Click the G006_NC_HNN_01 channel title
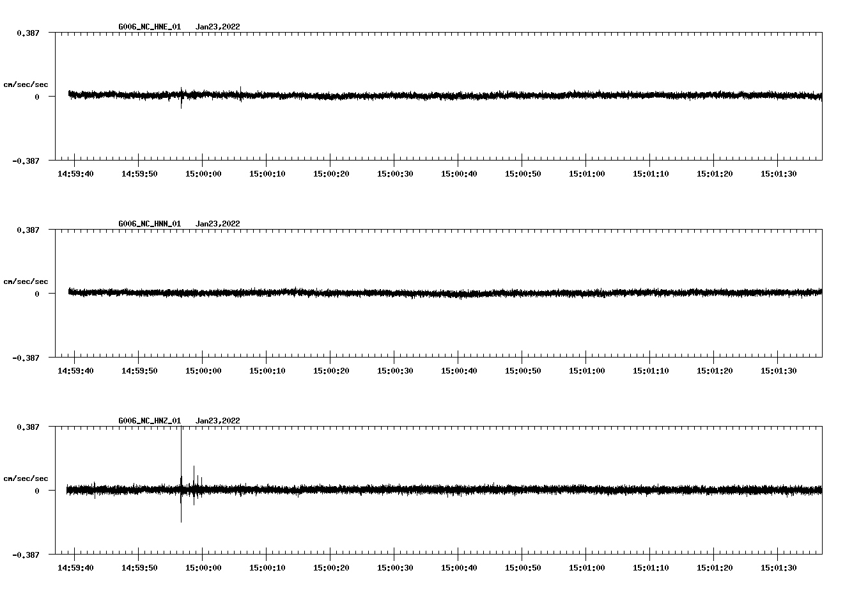 click(150, 224)
